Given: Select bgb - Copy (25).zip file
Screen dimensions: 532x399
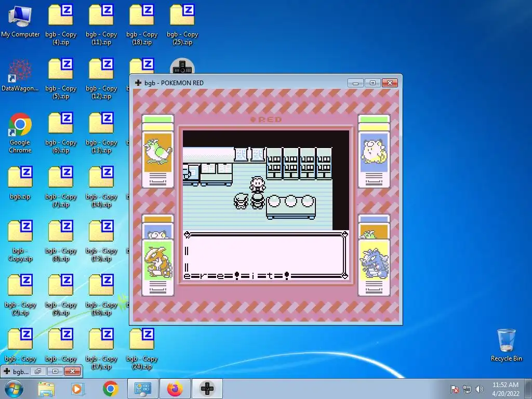Looking at the screenshot, I should tap(182, 24).
